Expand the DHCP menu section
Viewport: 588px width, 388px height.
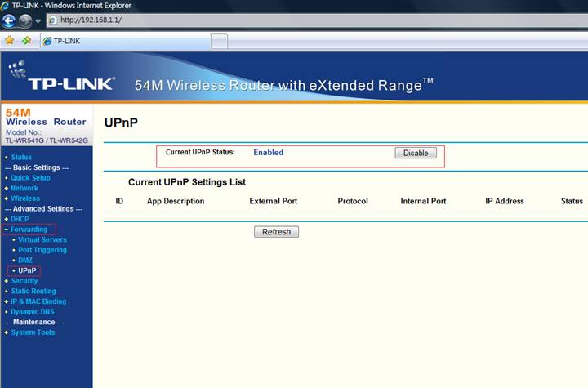[20, 219]
